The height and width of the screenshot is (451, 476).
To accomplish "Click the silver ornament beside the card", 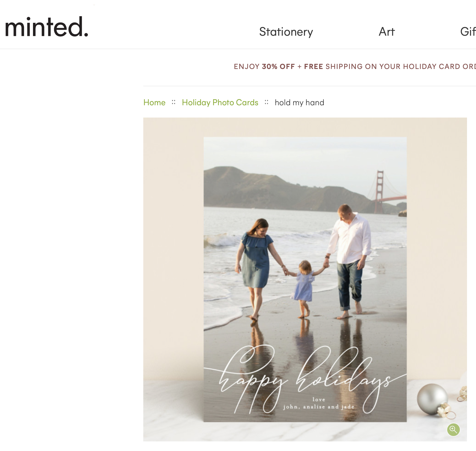I will click(432, 399).
